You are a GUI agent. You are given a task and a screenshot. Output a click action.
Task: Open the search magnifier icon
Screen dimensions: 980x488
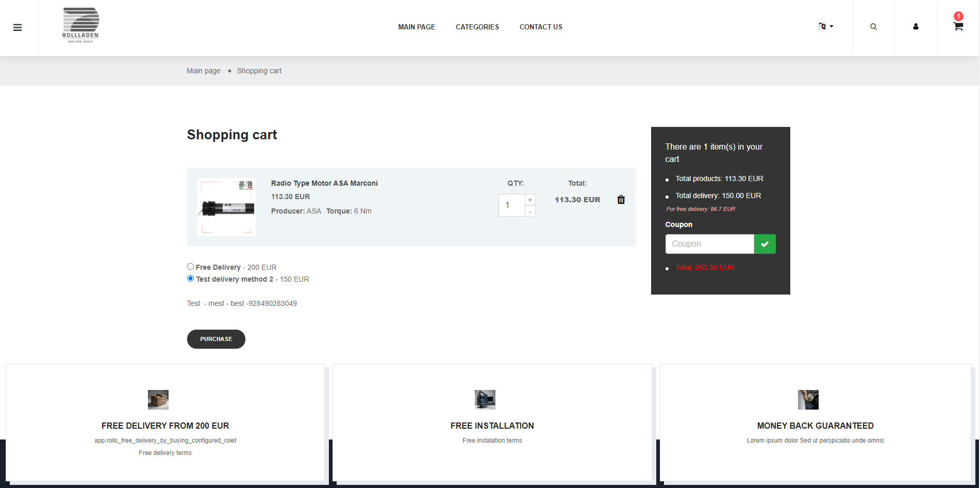873,27
